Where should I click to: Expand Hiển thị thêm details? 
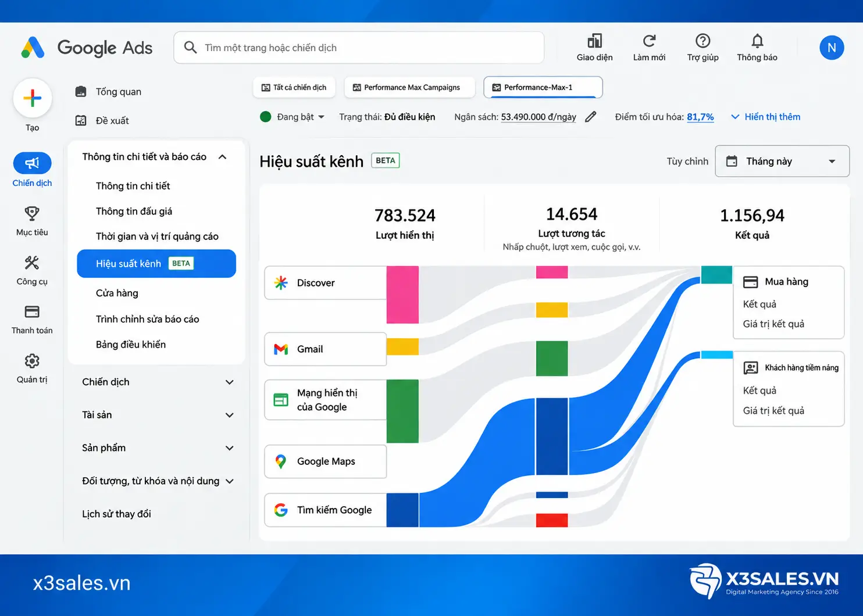(765, 117)
